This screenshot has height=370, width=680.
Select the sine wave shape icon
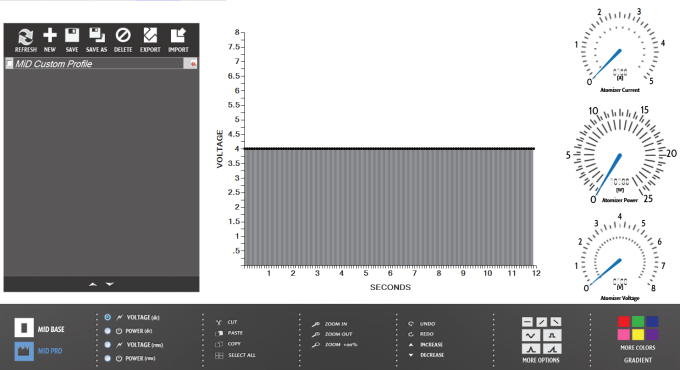pyautogui.click(x=530, y=335)
